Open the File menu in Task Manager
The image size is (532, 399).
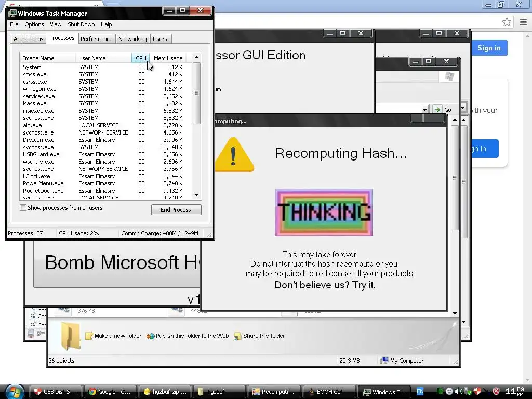[x=14, y=24]
